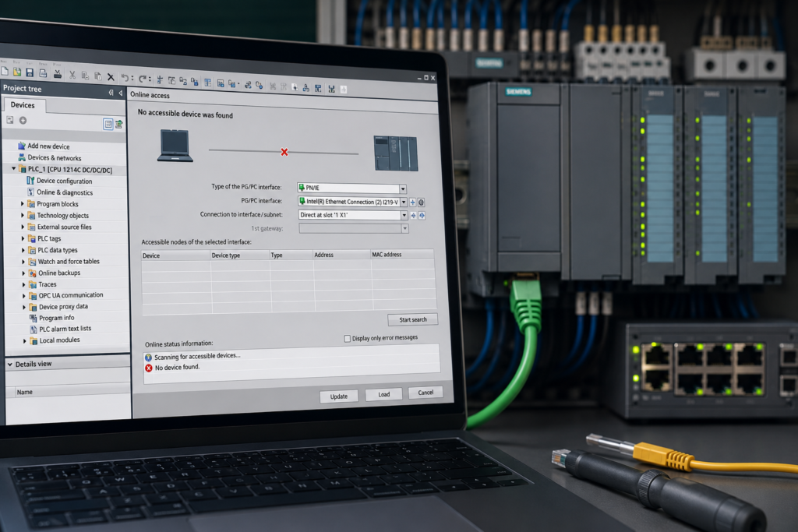The image size is (798, 532).
Task: Click the Redo arrow in the toolbar
Action: pos(143,79)
